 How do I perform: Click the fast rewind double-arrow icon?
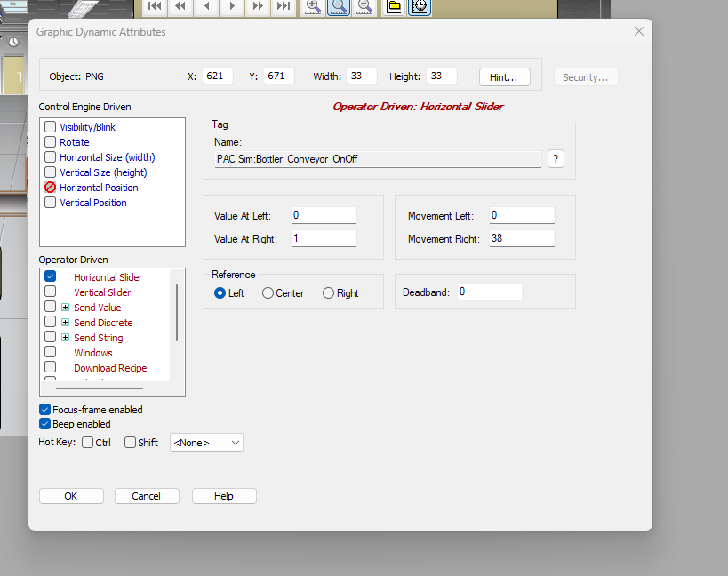[x=180, y=6]
